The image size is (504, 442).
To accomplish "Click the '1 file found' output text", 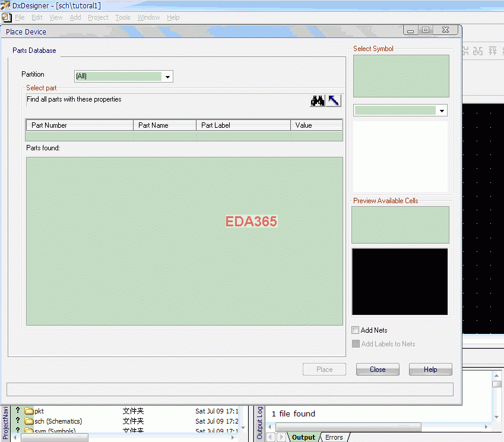I will pos(293,413).
